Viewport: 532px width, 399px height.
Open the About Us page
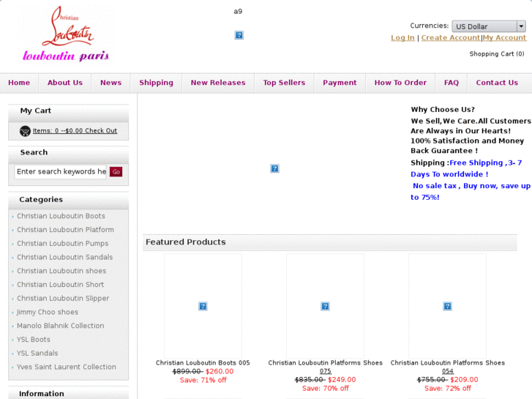(65, 83)
